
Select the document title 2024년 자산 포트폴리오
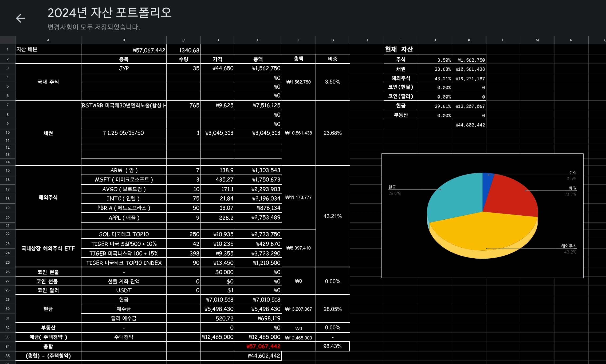coord(109,13)
